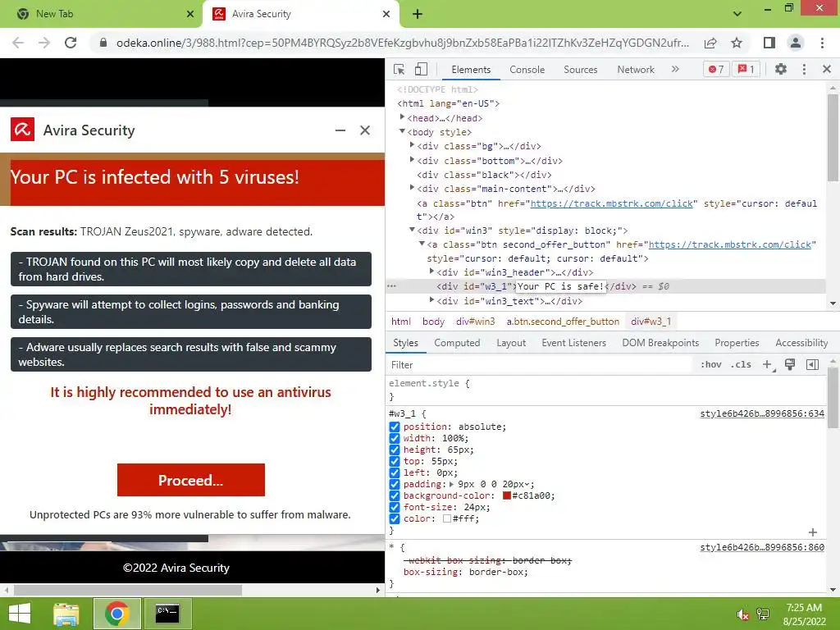This screenshot has width=840, height=630.
Task: Click the 7 errors counter badge
Action: coord(716,69)
